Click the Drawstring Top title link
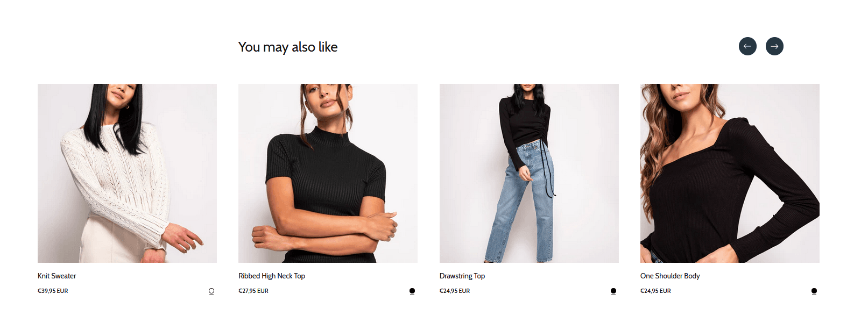 click(462, 276)
